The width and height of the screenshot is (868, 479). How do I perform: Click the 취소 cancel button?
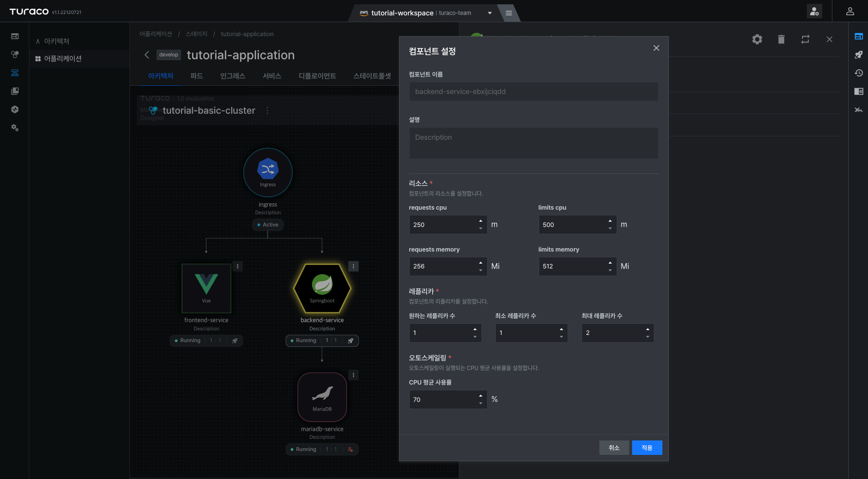click(614, 448)
